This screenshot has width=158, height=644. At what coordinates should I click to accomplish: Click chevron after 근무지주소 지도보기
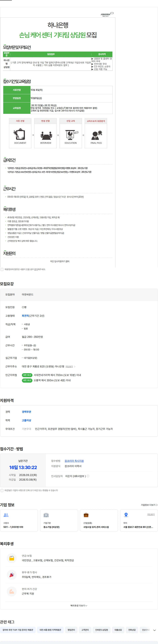pyautogui.click(x=75, y=366)
